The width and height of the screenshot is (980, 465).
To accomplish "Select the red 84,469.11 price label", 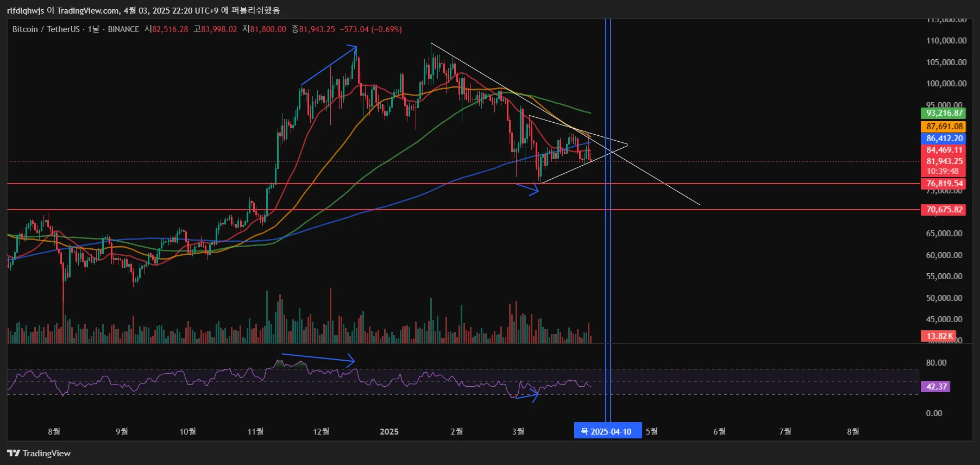I will tap(944, 150).
